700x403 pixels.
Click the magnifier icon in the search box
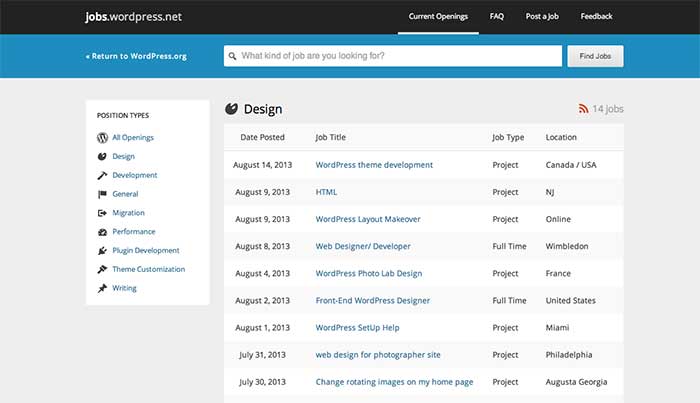click(232, 56)
